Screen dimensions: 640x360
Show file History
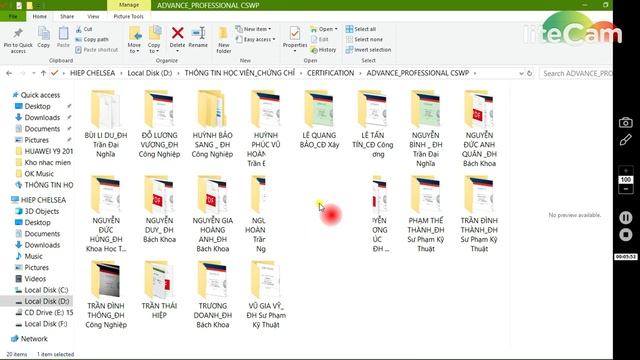(323, 50)
